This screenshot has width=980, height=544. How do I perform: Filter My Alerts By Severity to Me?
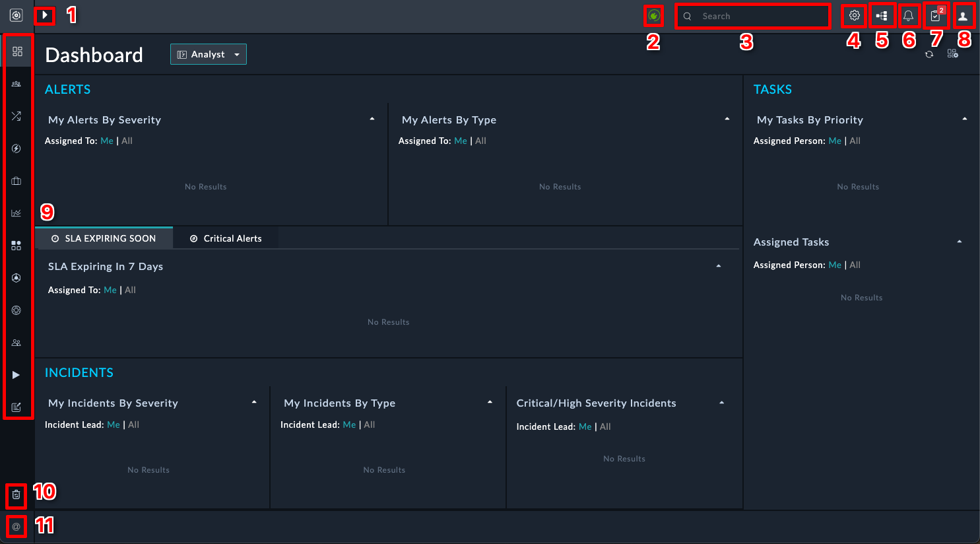(107, 141)
